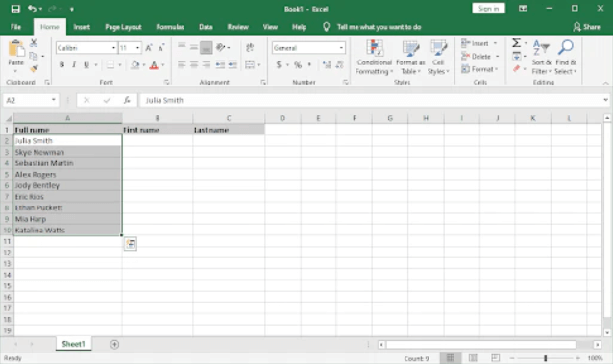
Task: Click the Accounting Number Format dollar icon
Action: coord(279,65)
